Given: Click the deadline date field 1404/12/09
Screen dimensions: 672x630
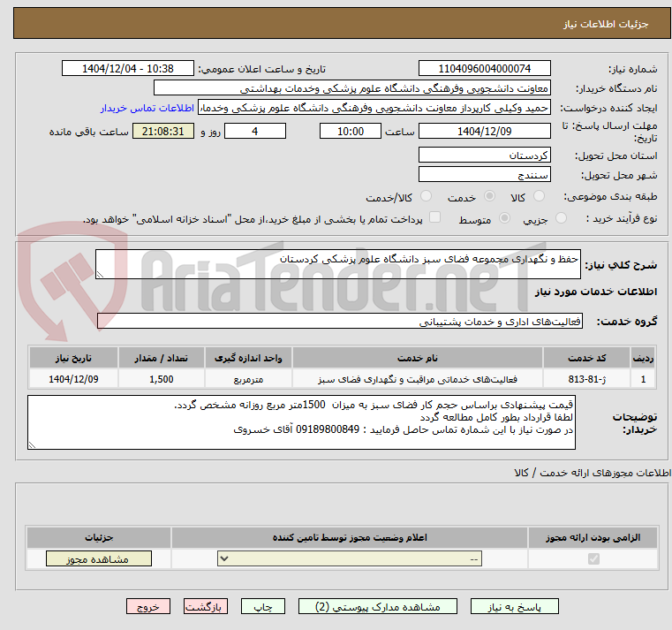Looking at the screenshot, I should (484, 132).
